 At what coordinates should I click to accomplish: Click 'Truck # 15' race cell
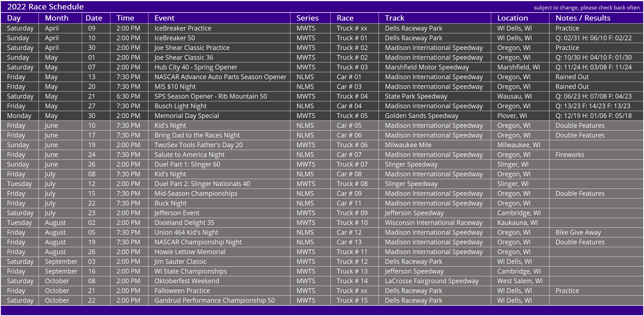tap(352, 300)
